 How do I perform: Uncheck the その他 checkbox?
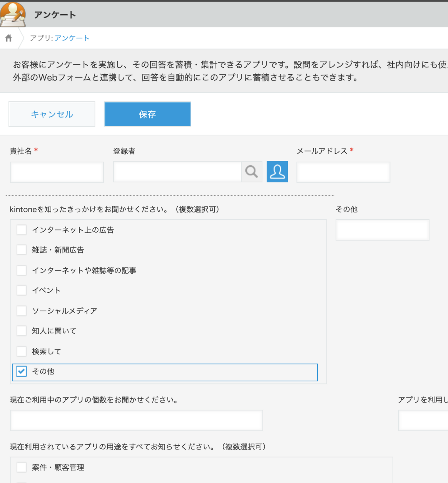[21, 371]
